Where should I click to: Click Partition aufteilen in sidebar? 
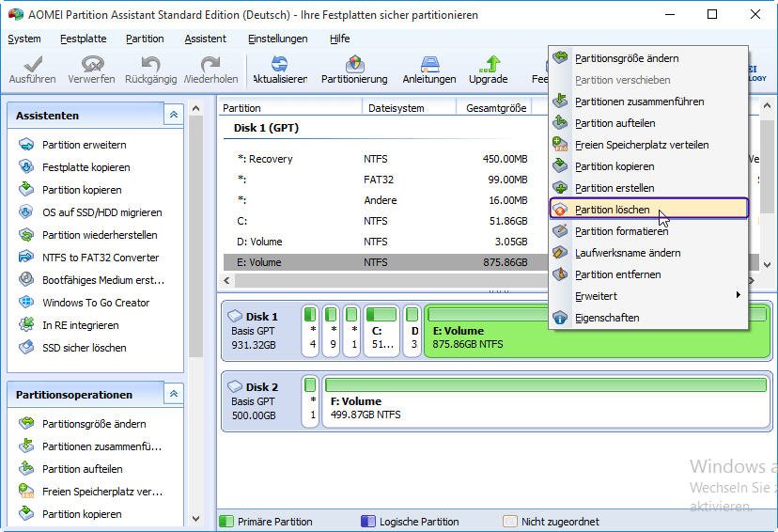83,469
